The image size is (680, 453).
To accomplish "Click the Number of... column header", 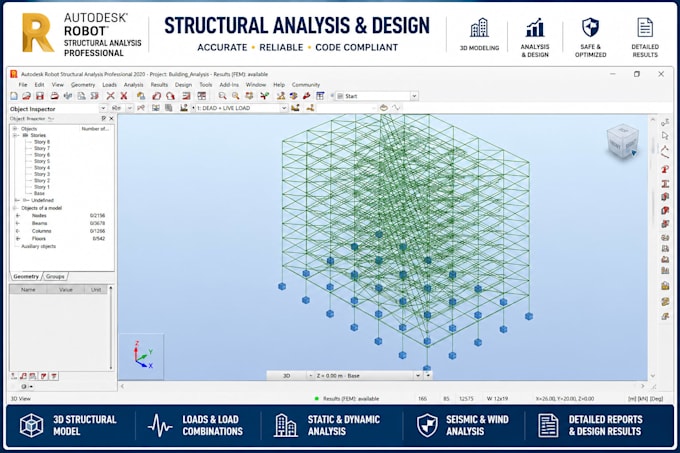I will coord(95,129).
